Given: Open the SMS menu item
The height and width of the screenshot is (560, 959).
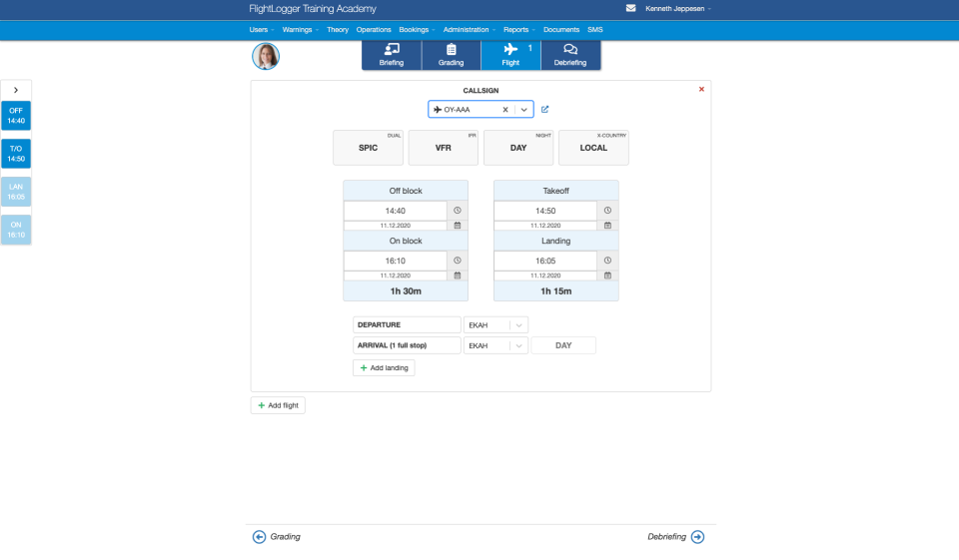Looking at the screenshot, I should (595, 29).
